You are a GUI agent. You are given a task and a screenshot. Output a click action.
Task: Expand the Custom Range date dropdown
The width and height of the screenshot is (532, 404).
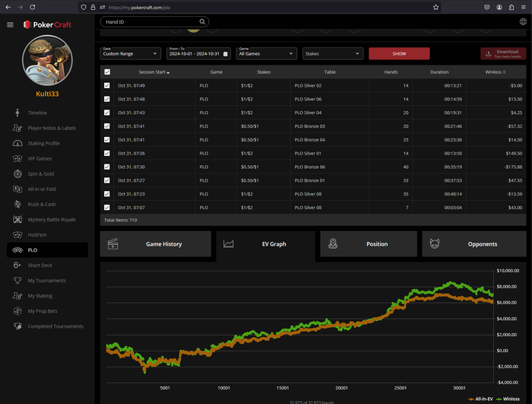pyautogui.click(x=130, y=54)
